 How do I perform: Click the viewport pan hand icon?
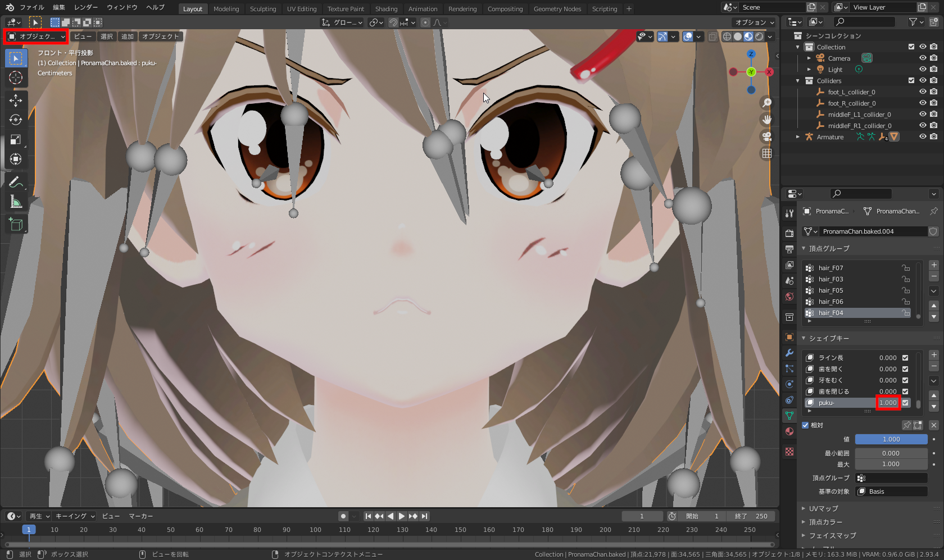click(x=767, y=120)
